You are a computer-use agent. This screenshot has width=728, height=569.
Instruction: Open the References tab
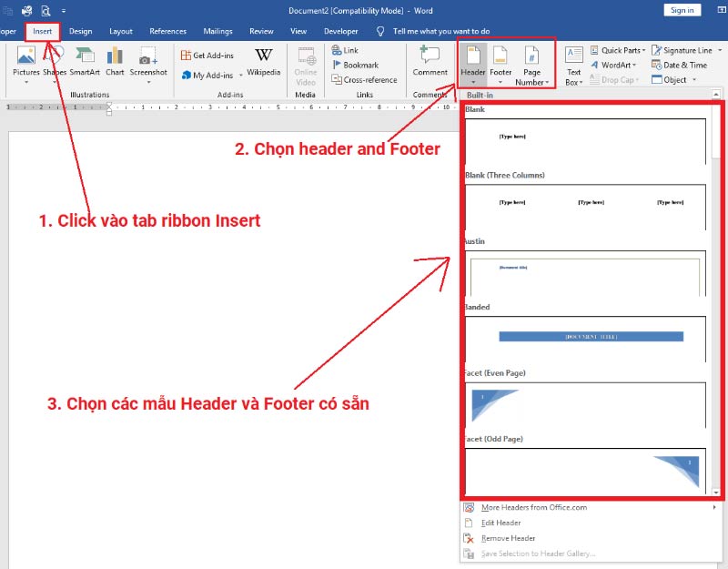tap(167, 31)
